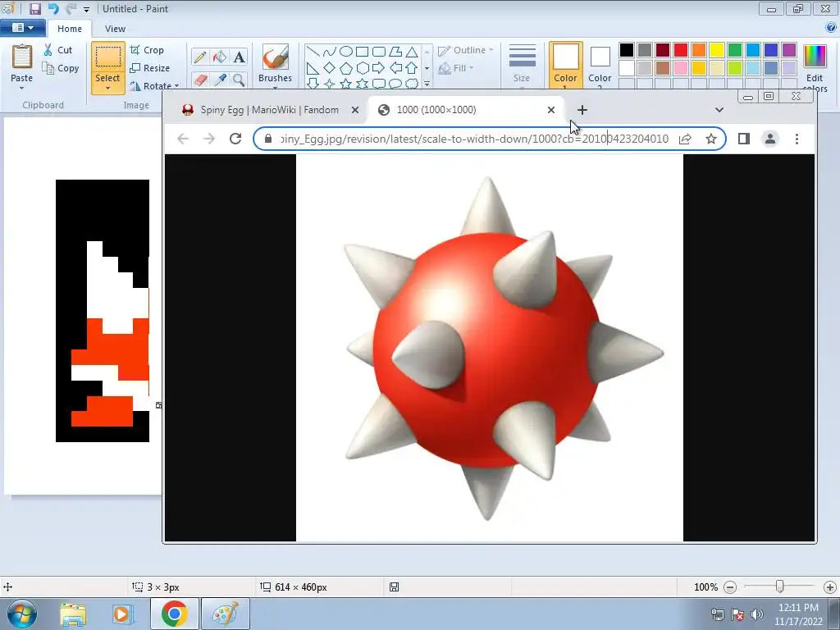This screenshot has height=630, width=840.
Task: Choose the Triangle shape
Action: coord(412,52)
